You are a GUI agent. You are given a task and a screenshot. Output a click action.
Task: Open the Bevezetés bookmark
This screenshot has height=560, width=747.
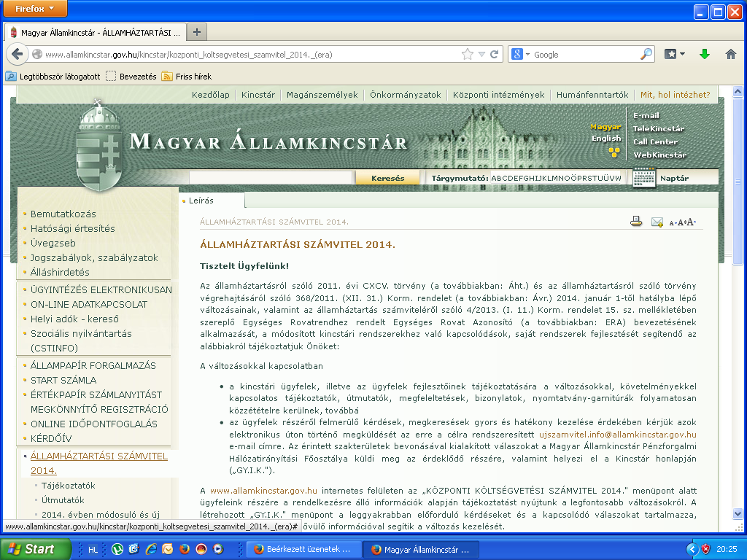[131, 76]
